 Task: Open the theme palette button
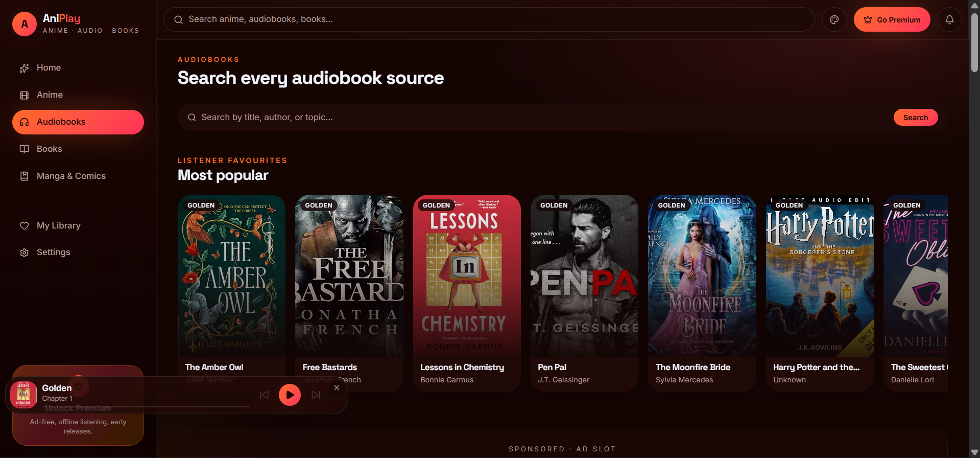[x=834, y=19]
